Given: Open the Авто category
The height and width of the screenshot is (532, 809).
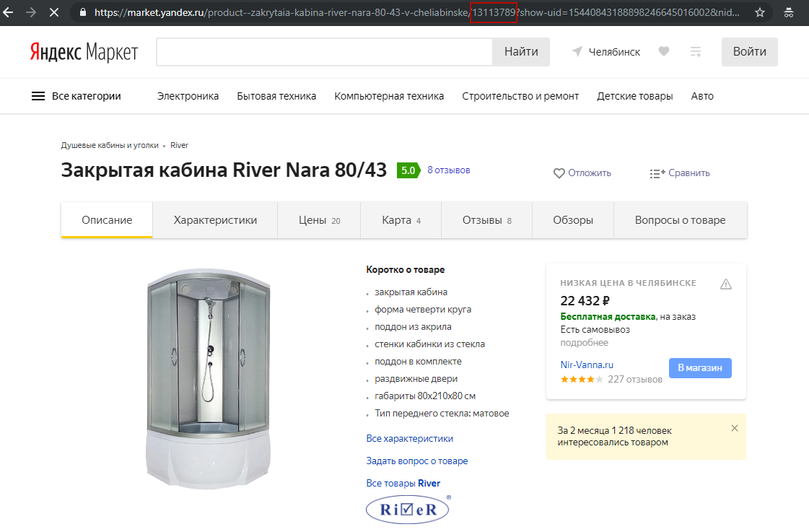Looking at the screenshot, I should tap(702, 96).
